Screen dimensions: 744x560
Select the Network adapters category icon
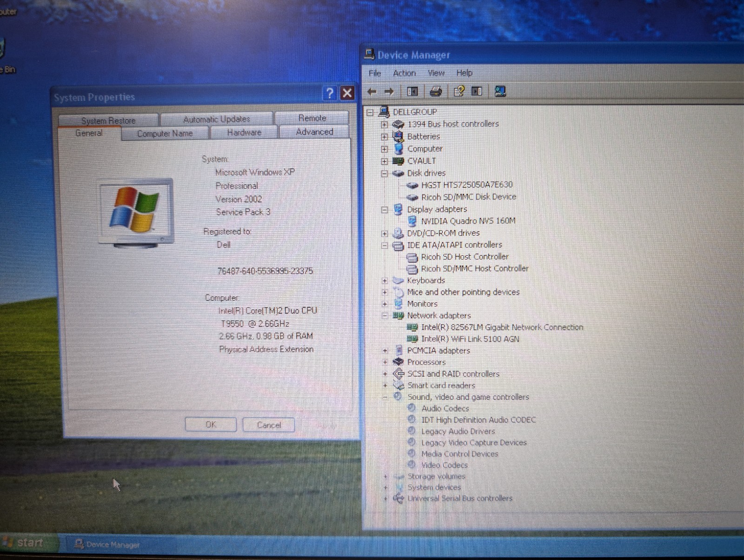(x=398, y=315)
